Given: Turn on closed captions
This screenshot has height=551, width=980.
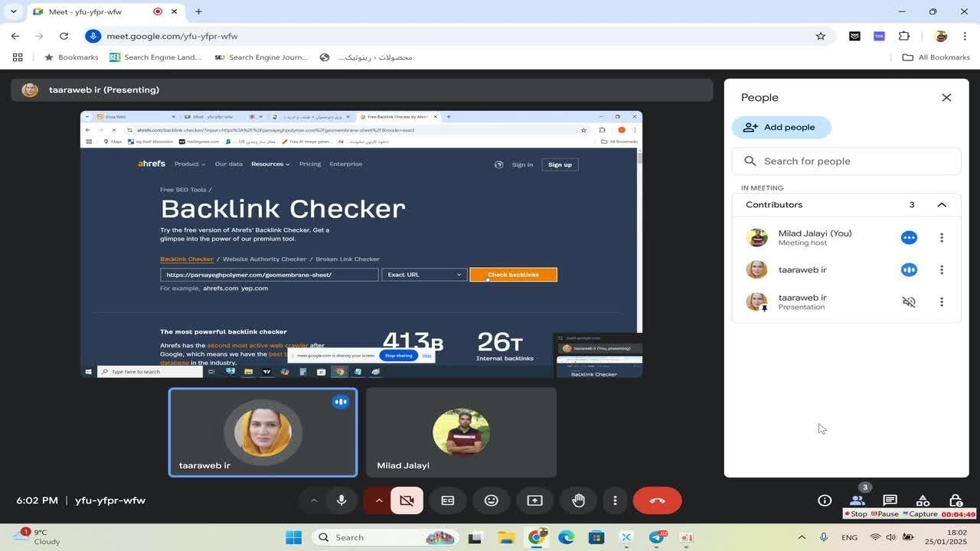Looking at the screenshot, I should click(x=448, y=500).
